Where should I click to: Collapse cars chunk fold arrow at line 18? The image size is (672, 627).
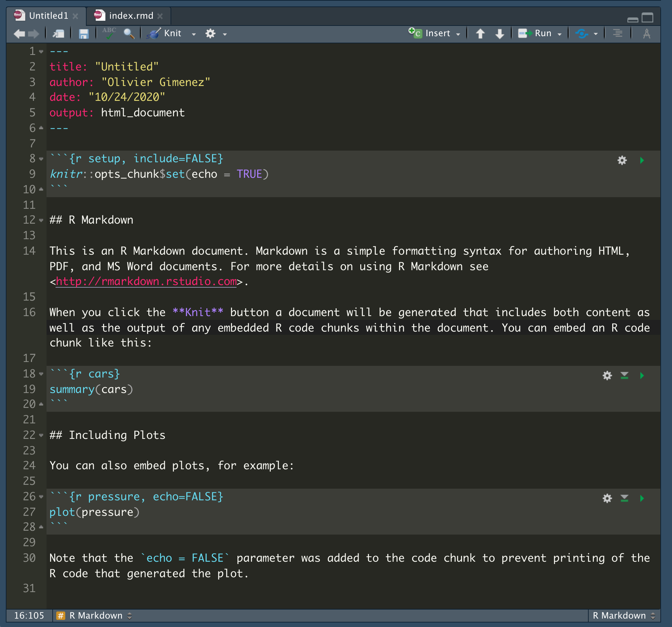pyautogui.click(x=41, y=374)
